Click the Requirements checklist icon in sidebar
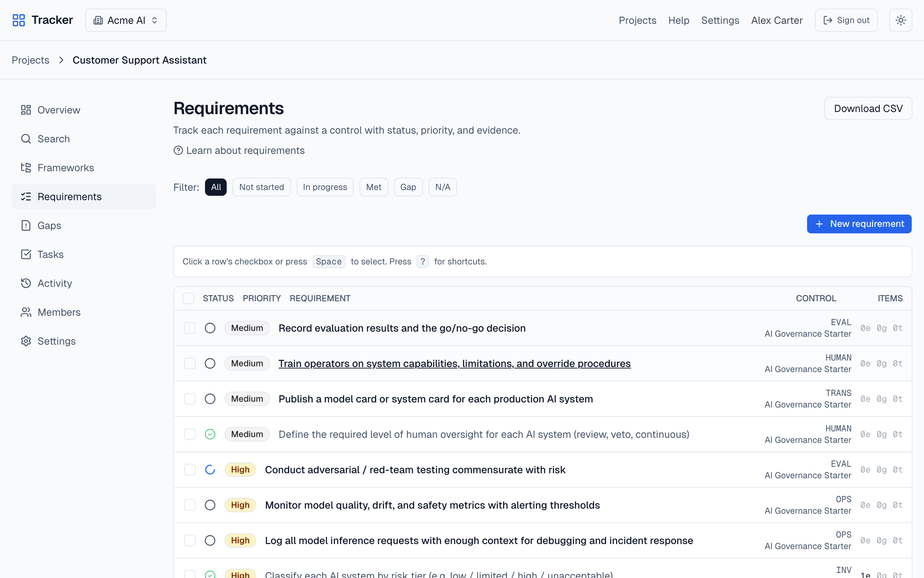Screen dimensions: 924x578 coord(26,197)
